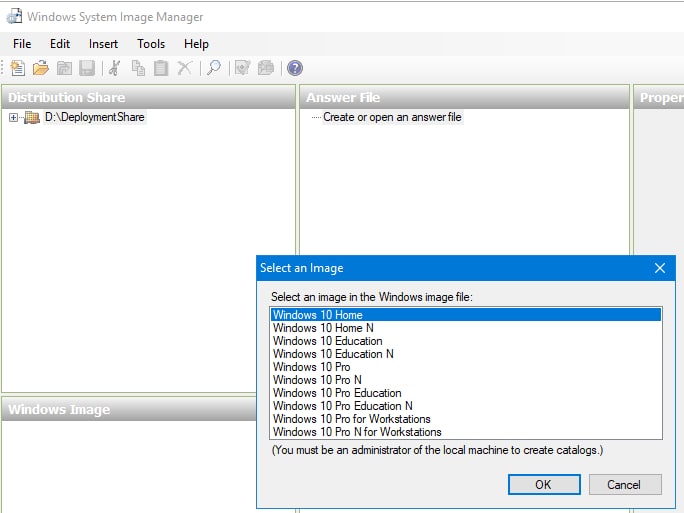Select 'Windows 10 Pro N for Workstations' image
The width and height of the screenshot is (684, 513).
pyautogui.click(x=466, y=432)
